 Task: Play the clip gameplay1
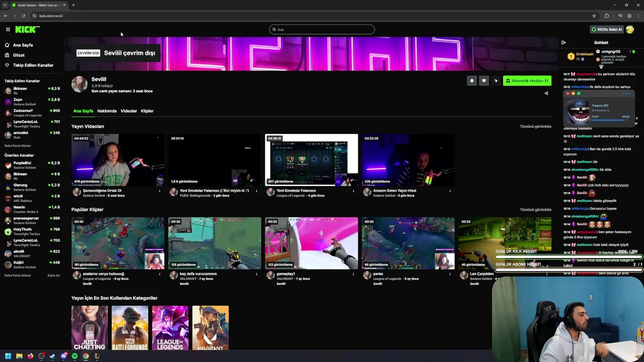(311, 243)
